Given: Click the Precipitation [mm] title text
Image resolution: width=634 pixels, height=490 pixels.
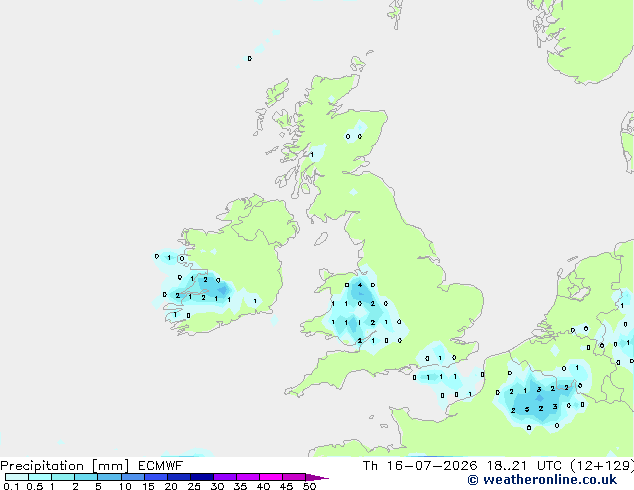Looking at the screenshot, I should point(65,466).
